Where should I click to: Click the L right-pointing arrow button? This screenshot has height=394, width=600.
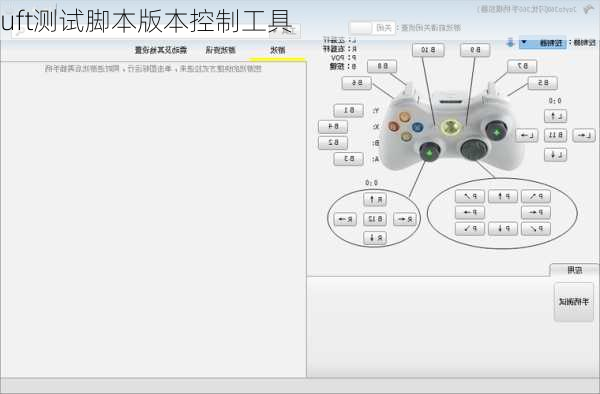click(x=584, y=135)
